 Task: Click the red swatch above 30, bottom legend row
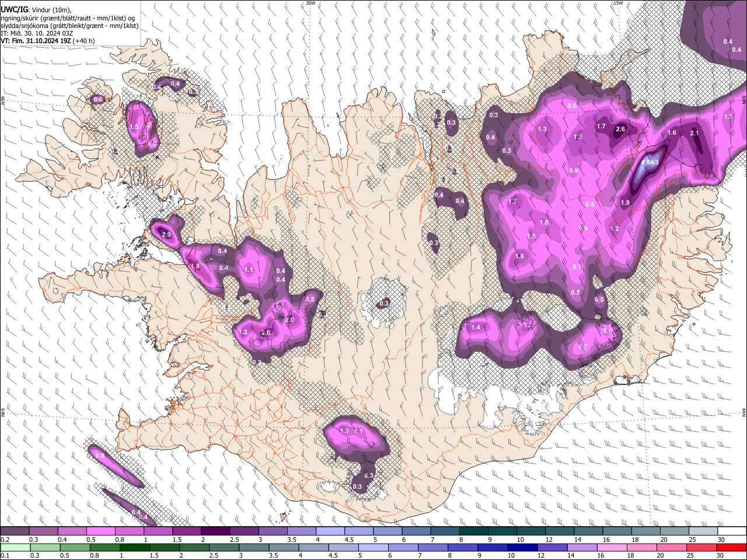point(731,547)
